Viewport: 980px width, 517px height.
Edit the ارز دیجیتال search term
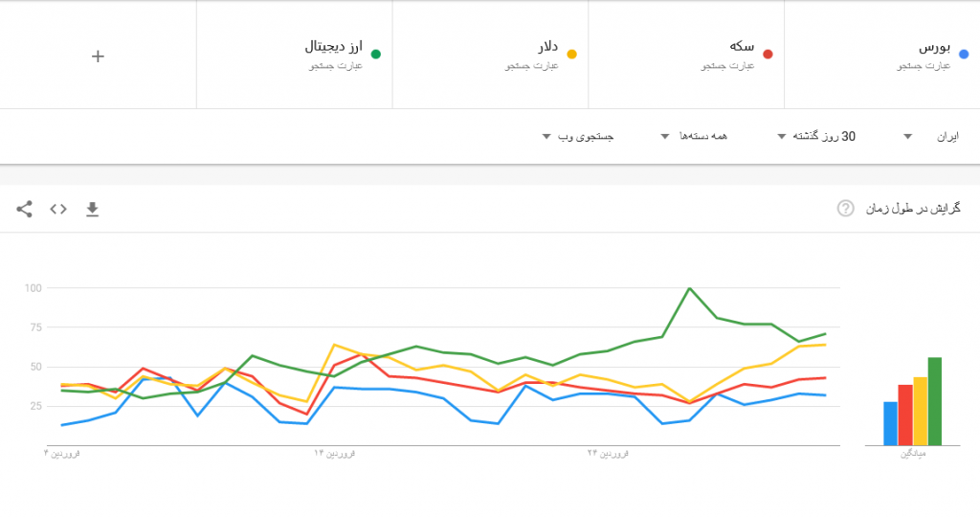(x=333, y=46)
